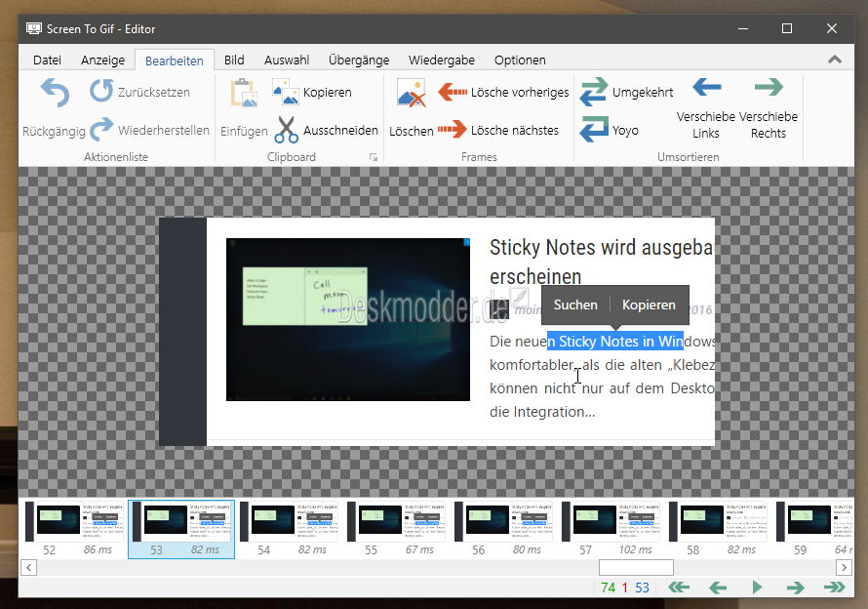Viewport: 868px width, 609px height.
Task: Maximize the Screen To Gif editor window
Action: pyautogui.click(x=787, y=29)
